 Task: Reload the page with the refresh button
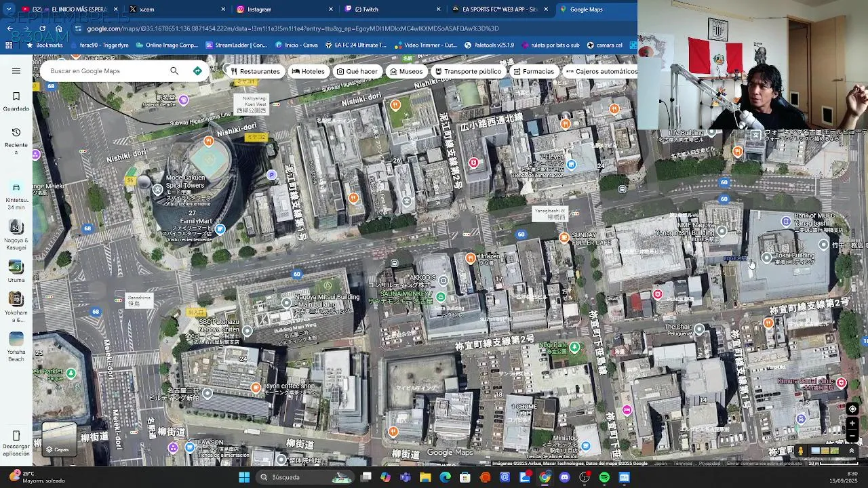point(42,28)
